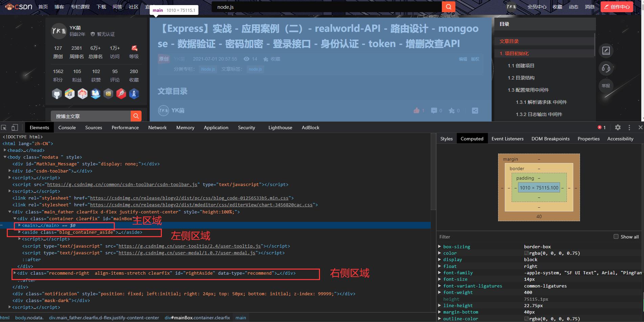
Task: Click the CSDN logo
Action: [x=19, y=6]
